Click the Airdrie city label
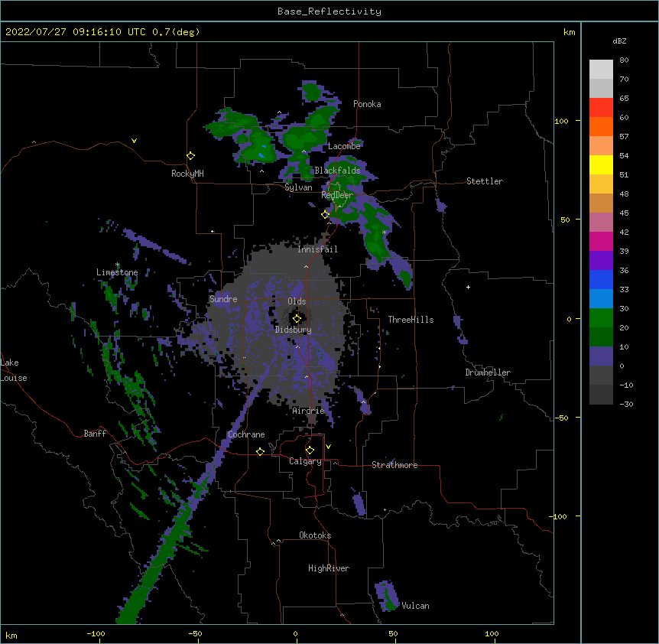Screen dimensions: 659x644 [309, 411]
